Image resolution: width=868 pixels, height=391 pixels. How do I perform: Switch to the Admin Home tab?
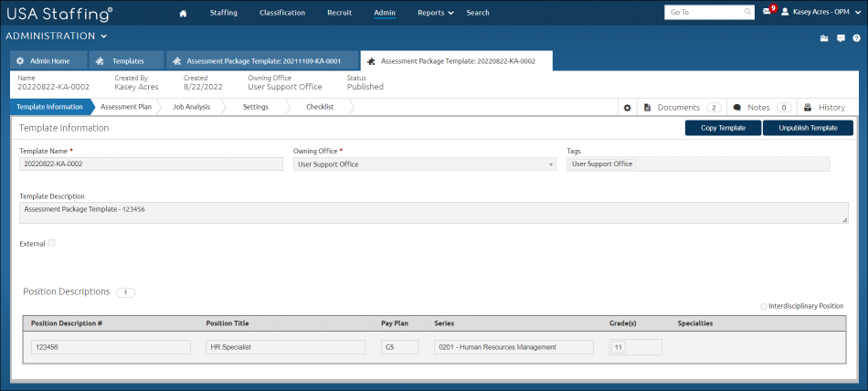48,61
